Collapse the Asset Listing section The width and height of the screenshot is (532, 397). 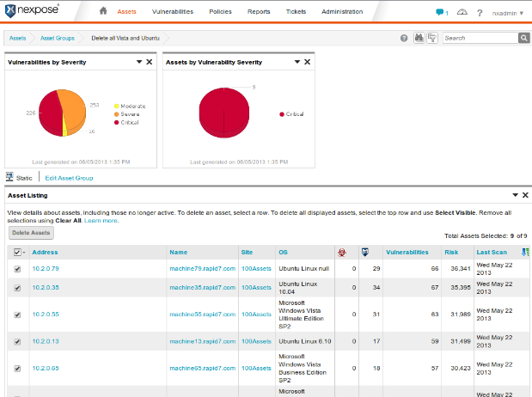click(514, 196)
